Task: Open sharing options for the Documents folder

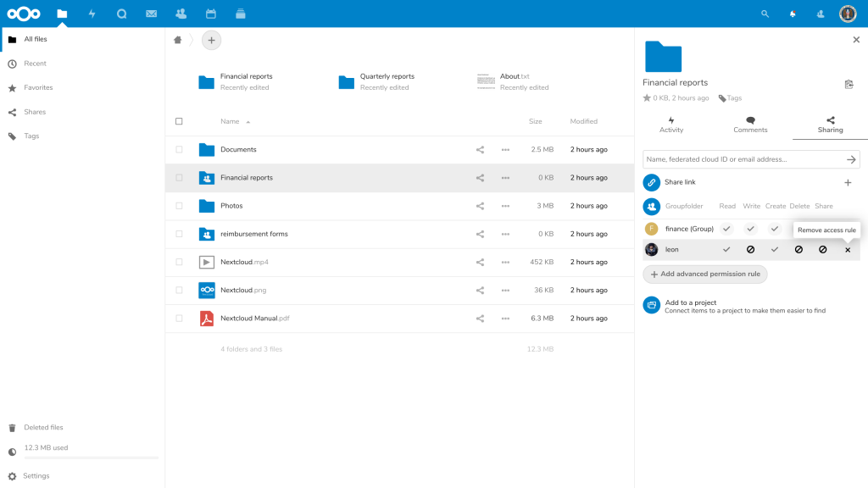Action: pyautogui.click(x=480, y=149)
